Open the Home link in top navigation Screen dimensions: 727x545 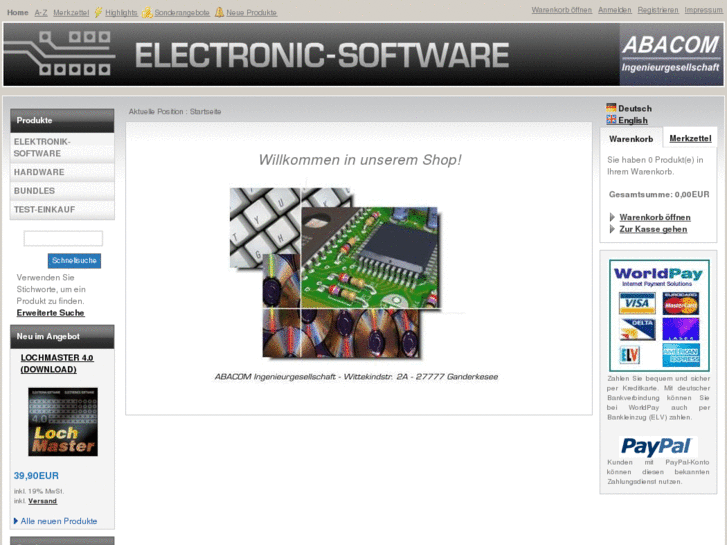(x=18, y=13)
